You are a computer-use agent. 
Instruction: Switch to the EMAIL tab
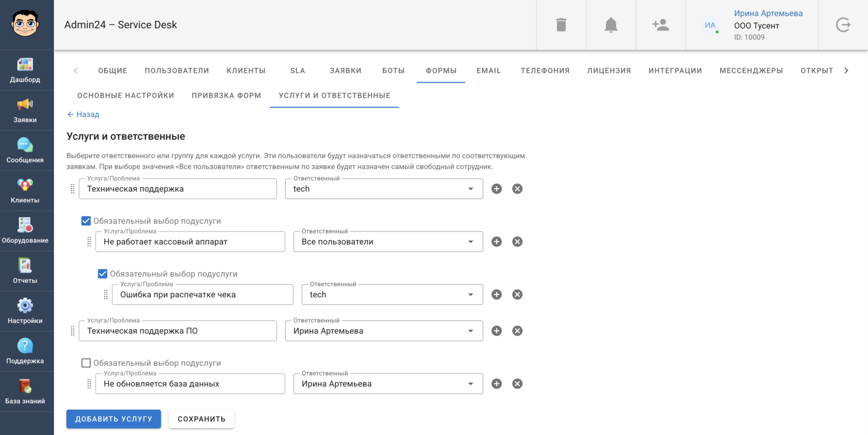tap(489, 71)
